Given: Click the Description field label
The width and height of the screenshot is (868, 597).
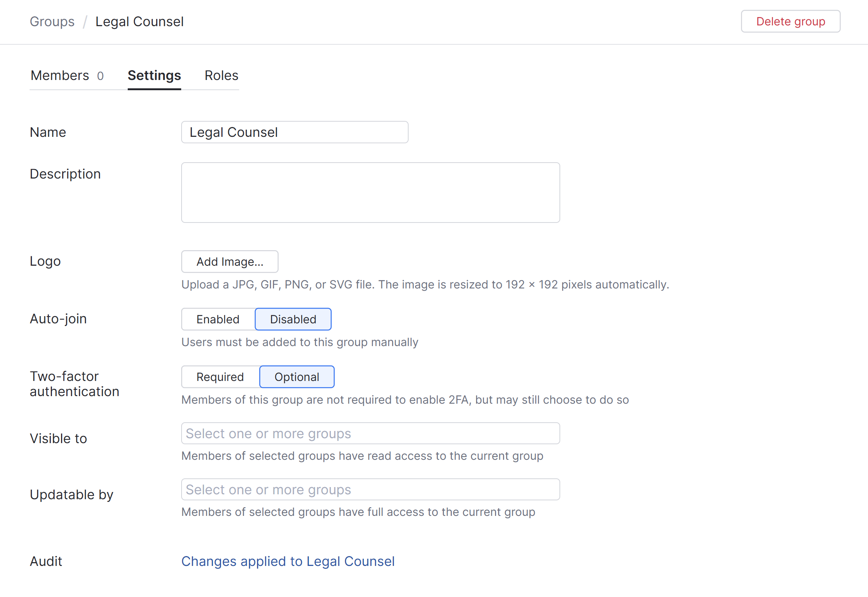Looking at the screenshot, I should point(65,174).
